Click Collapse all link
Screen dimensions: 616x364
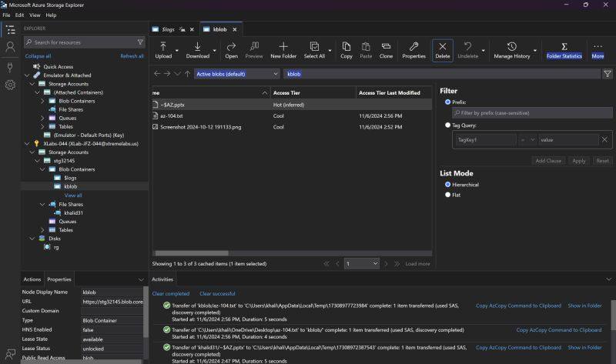(38, 56)
